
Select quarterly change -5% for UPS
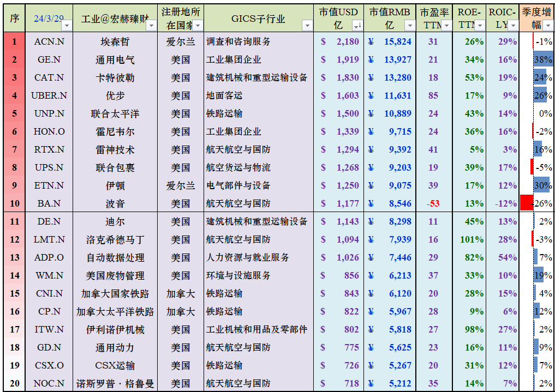544,167
